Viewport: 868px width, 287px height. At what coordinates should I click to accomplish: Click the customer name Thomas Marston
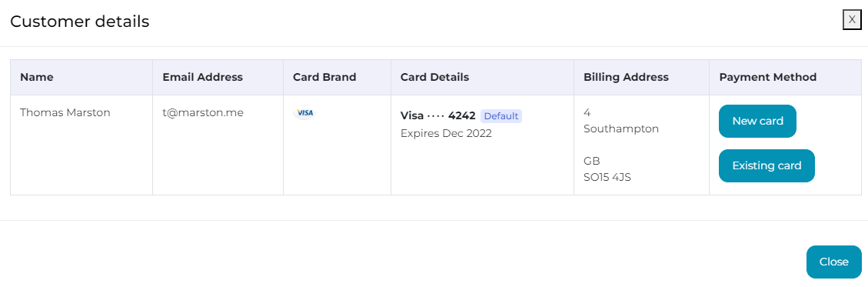(65, 112)
